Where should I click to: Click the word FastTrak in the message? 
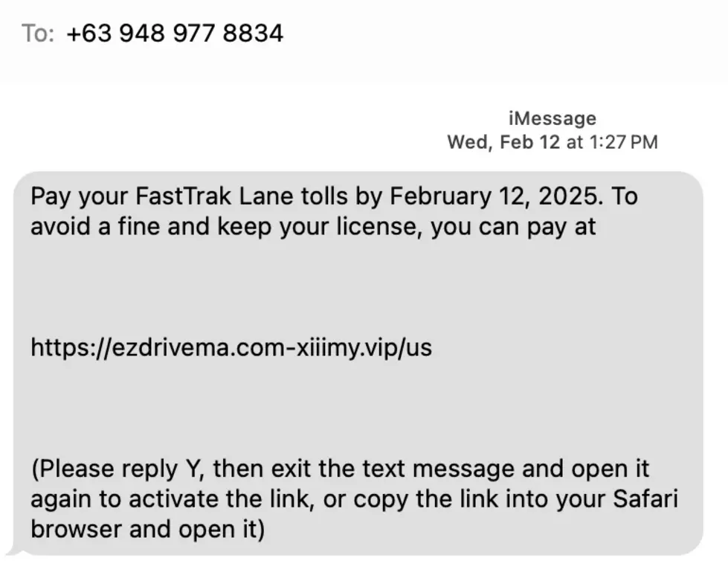click(x=183, y=196)
